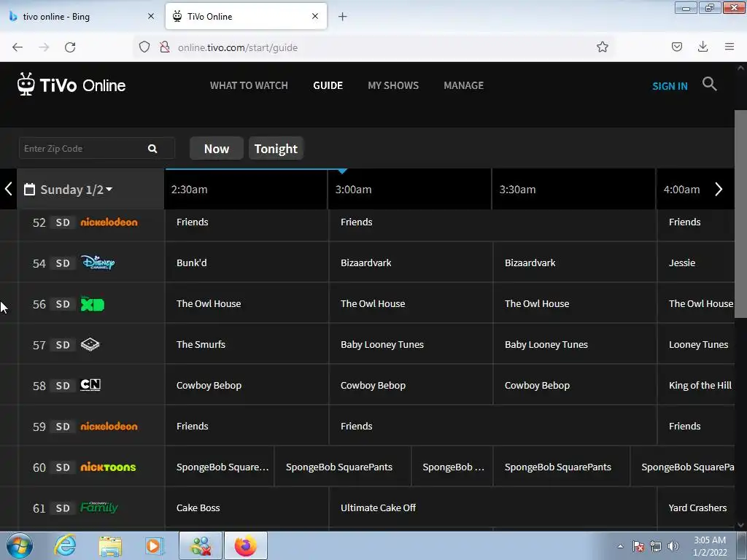Select the GUIDE menu item
Image resolution: width=747 pixels, height=560 pixels.
pos(328,86)
